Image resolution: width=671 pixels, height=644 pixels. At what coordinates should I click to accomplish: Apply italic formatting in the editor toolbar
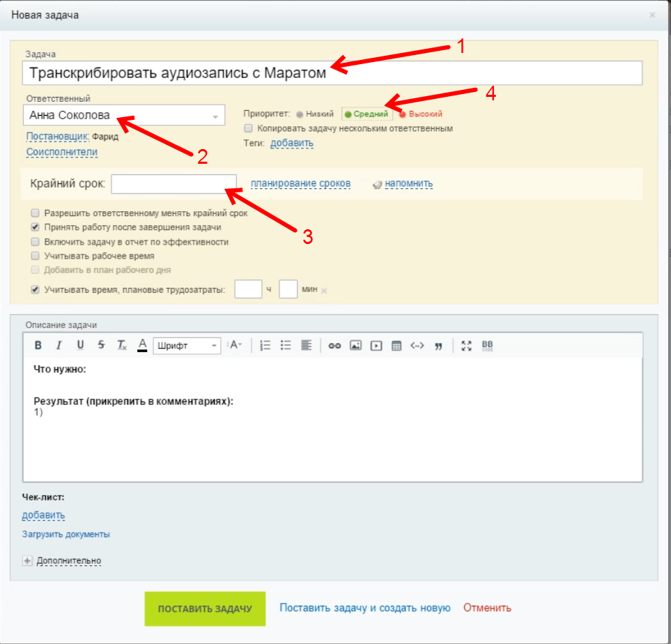(59, 345)
